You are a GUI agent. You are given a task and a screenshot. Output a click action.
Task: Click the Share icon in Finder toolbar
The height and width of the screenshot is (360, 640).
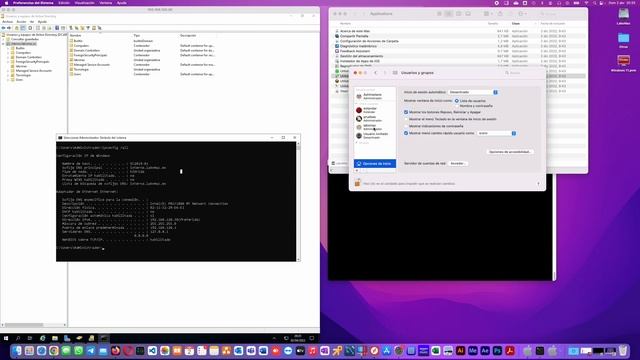500,14
